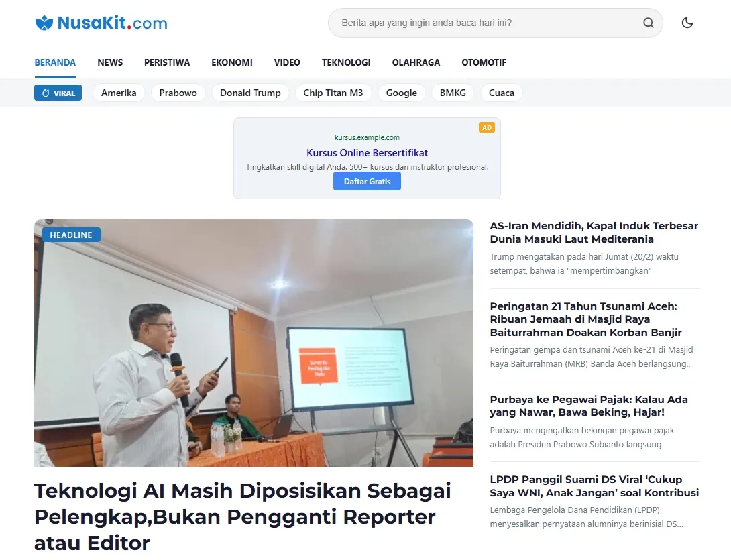This screenshot has height=560, width=731.
Task: Open the OLAHRAGA category tab
Action: click(416, 62)
